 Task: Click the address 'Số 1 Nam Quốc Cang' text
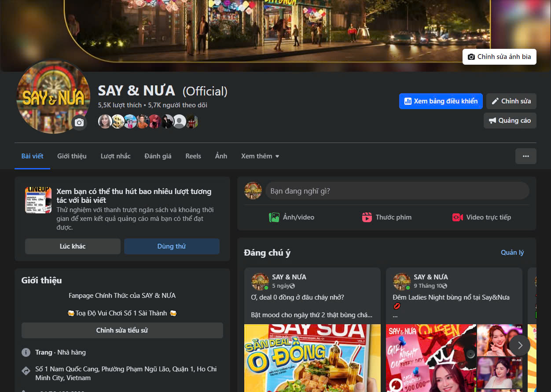[x=126, y=374]
